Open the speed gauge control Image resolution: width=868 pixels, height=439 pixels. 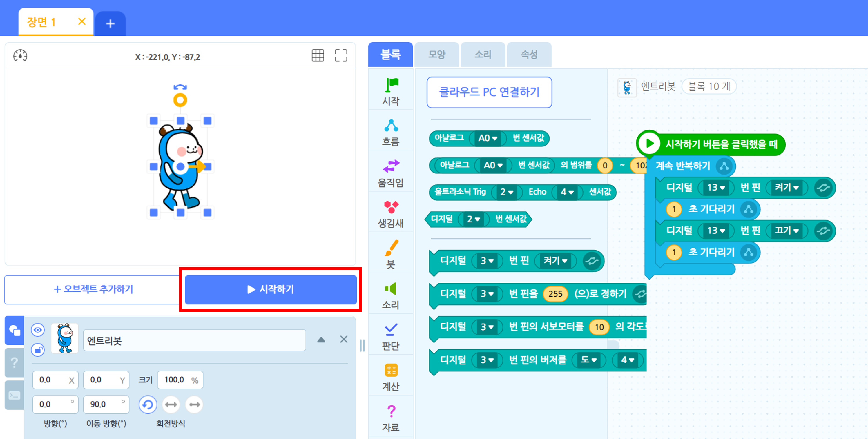[20, 56]
